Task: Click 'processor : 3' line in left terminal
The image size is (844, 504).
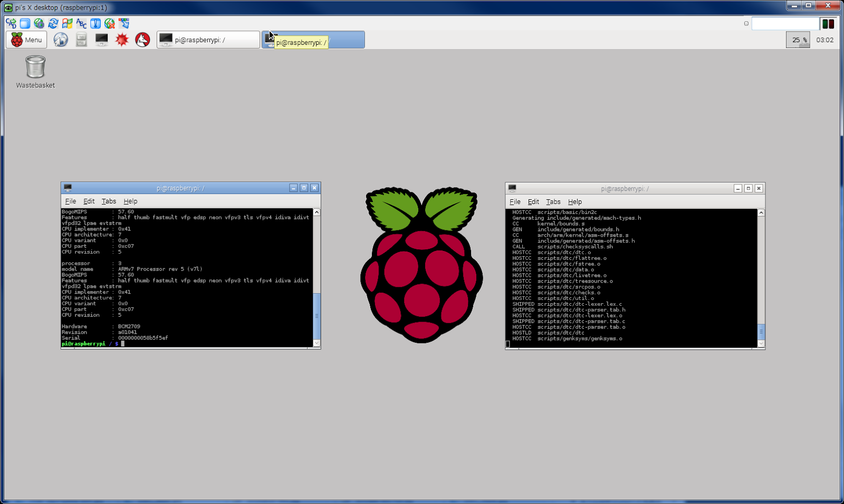Action: pyautogui.click(x=92, y=263)
